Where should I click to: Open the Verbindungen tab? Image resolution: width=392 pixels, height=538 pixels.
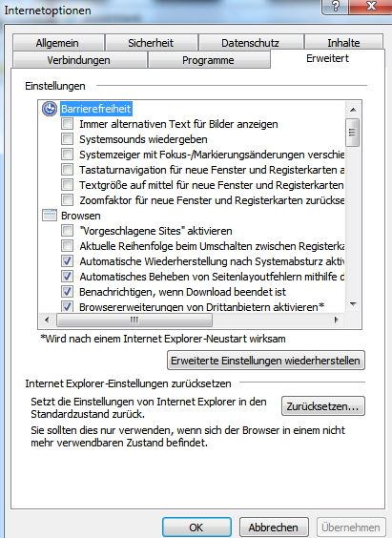point(79,60)
